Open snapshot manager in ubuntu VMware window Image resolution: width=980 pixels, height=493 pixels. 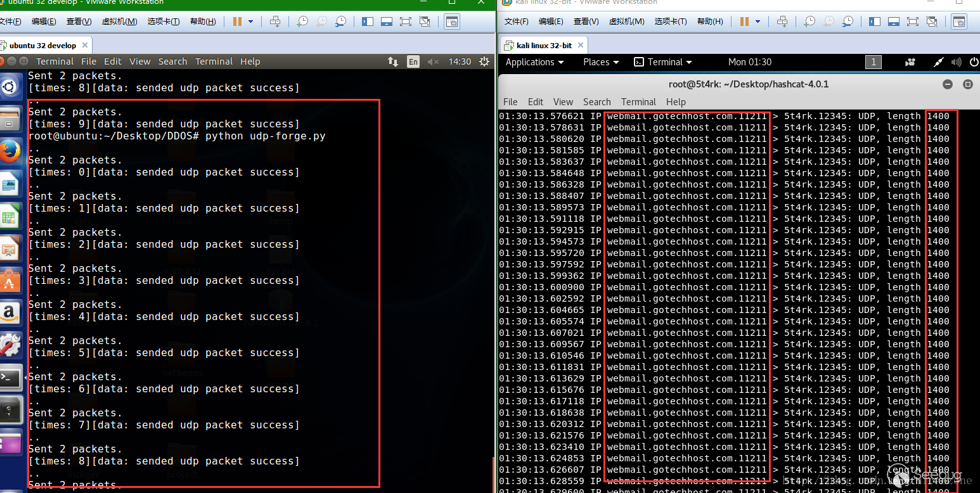[340, 22]
